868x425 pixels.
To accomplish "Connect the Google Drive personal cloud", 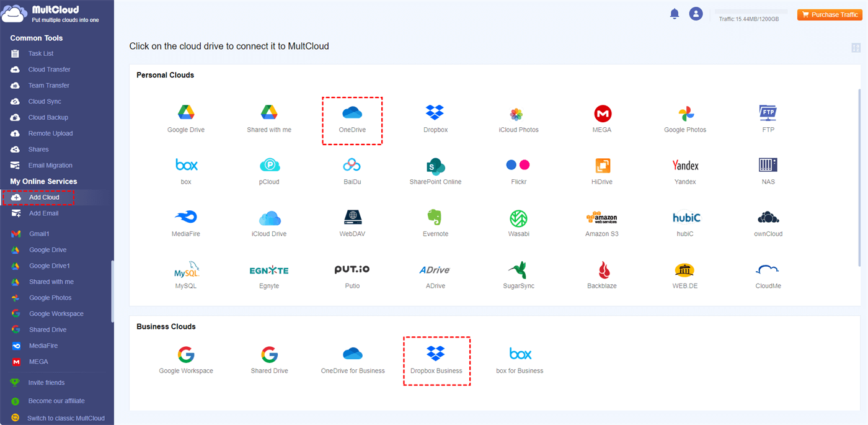I will point(186,118).
